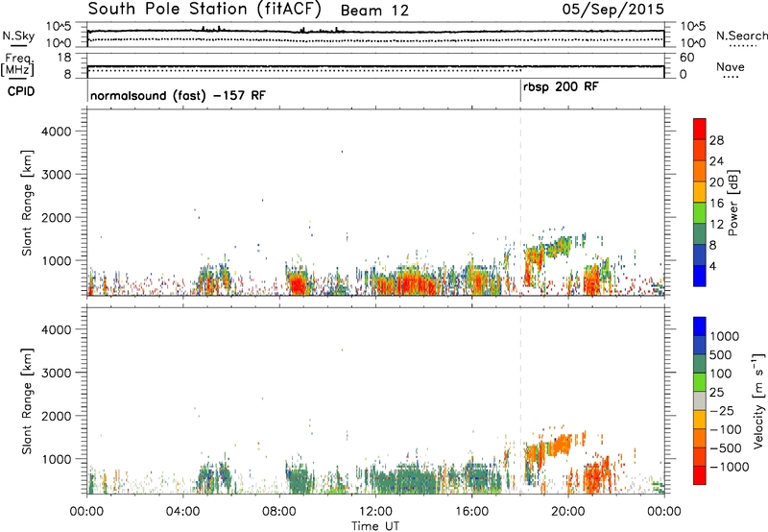The height and width of the screenshot is (532, 768).
Task: Click the red -1000 velocity color band
Action: [x=700, y=475]
